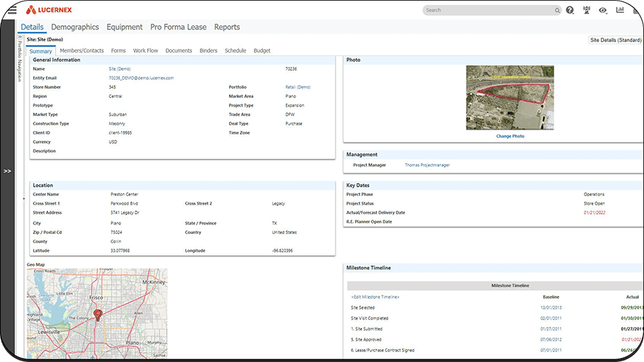Click in the Search input field

point(487,11)
